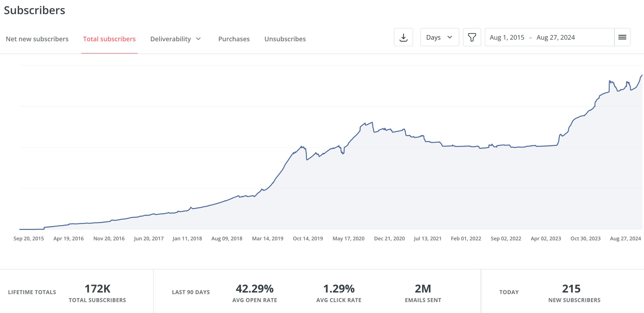Viewport: 644px width, 313px height.
Task: Switch to Net new subscribers tab
Action: [37, 39]
